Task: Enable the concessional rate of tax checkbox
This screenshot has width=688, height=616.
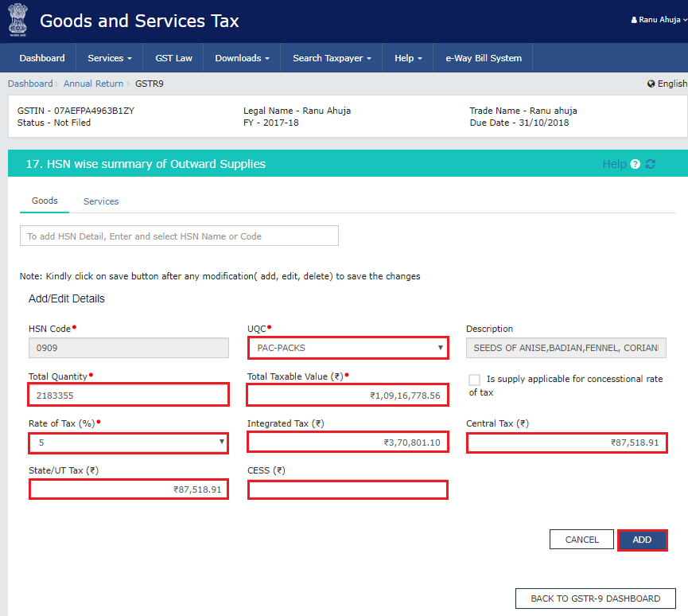Action: pyautogui.click(x=474, y=380)
